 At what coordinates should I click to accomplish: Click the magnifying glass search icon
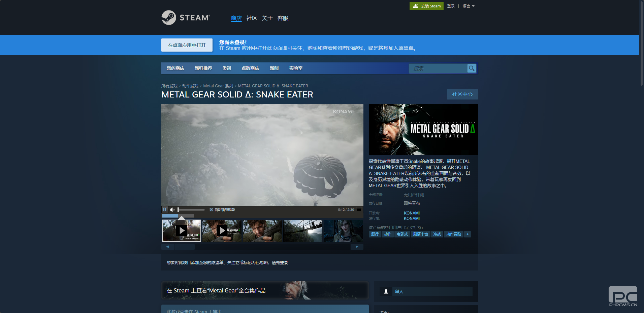point(472,68)
